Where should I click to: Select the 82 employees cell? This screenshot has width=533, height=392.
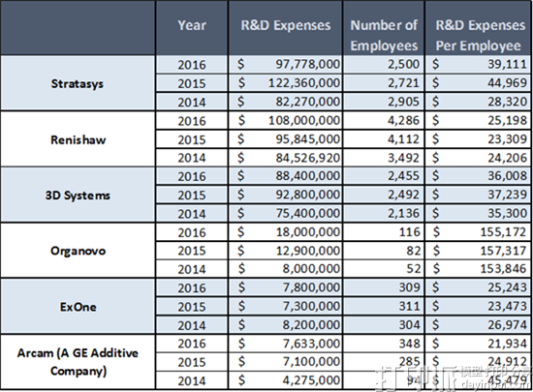(384, 251)
